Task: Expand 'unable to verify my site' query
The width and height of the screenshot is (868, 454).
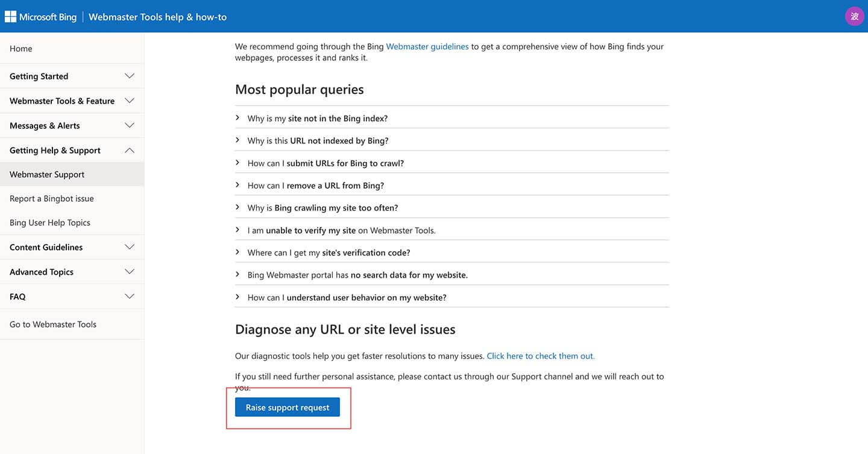Action: pos(452,230)
